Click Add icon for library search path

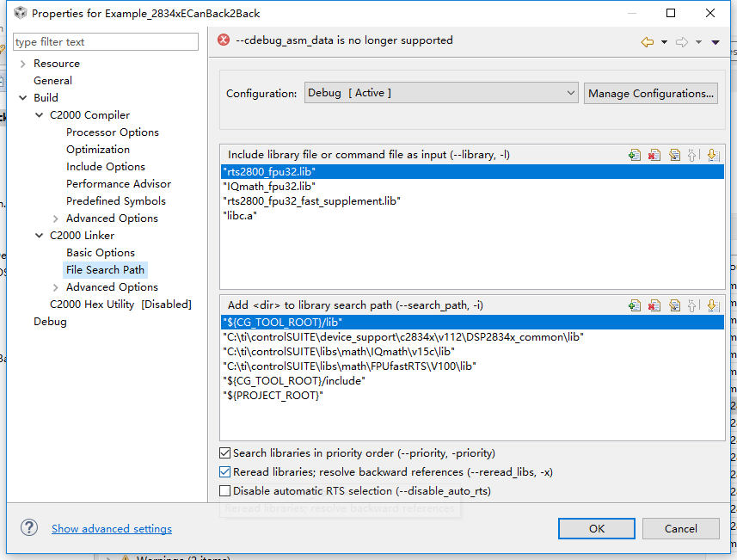(x=635, y=305)
